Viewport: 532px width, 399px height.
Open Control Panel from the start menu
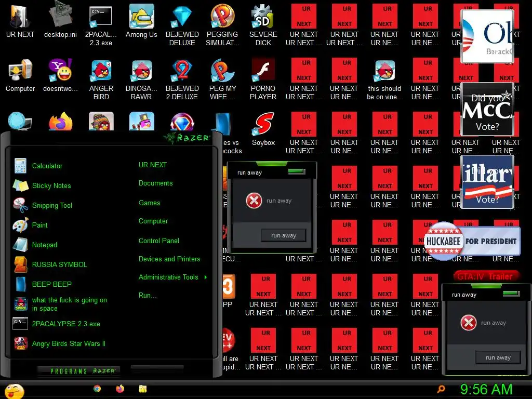click(x=159, y=241)
